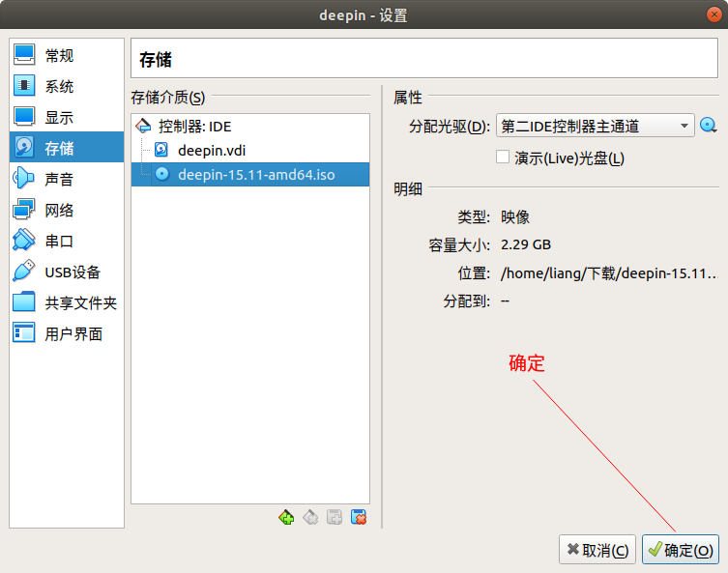Click the 串口 serial port icon in sidebar
The height and width of the screenshot is (573, 728).
pos(23,240)
